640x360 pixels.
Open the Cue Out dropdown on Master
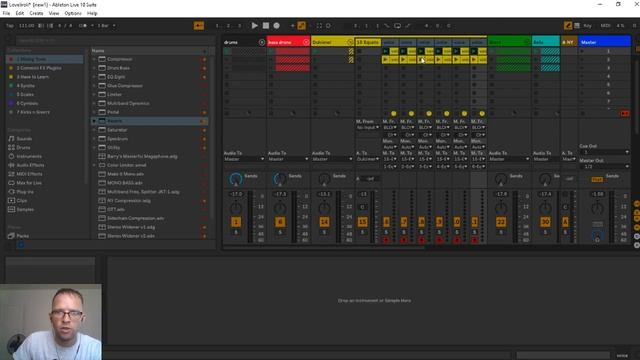[604, 152]
